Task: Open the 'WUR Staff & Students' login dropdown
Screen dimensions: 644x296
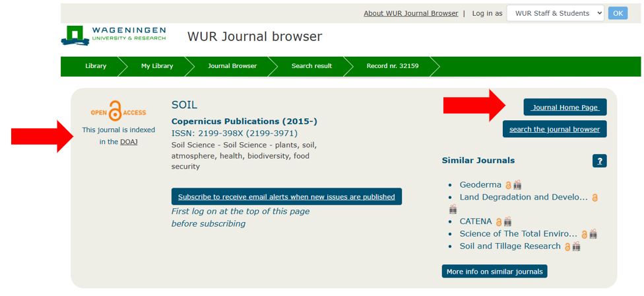Action: coord(555,13)
